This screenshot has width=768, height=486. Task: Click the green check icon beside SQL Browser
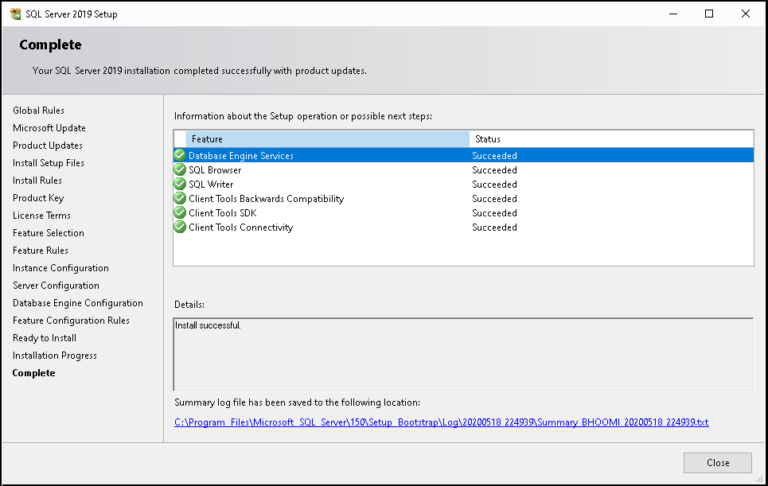pyautogui.click(x=180, y=170)
